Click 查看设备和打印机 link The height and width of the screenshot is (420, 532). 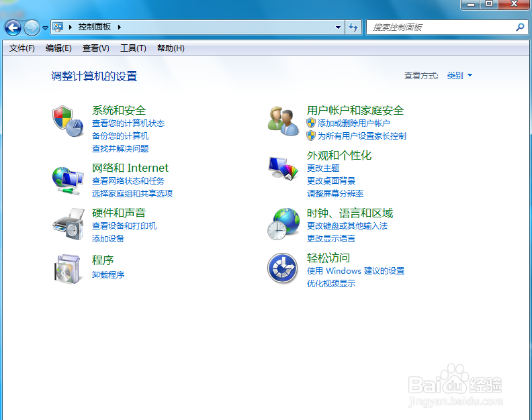click(x=124, y=225)
